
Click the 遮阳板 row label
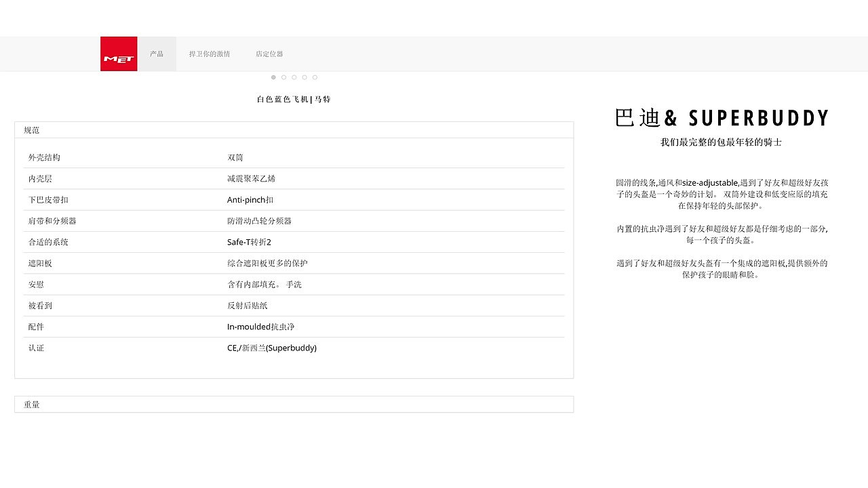pos(40,263)
